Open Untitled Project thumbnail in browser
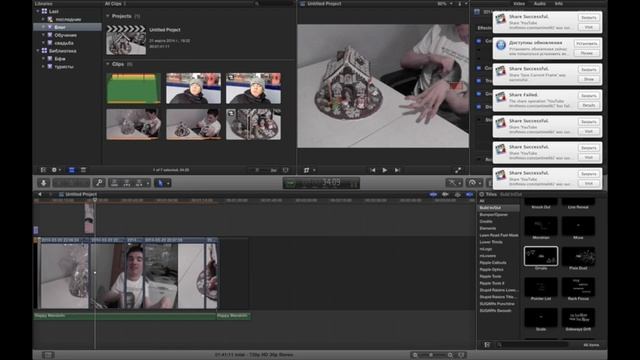The image size is (640, 360). pyautogui.click(x=126, y=40)
